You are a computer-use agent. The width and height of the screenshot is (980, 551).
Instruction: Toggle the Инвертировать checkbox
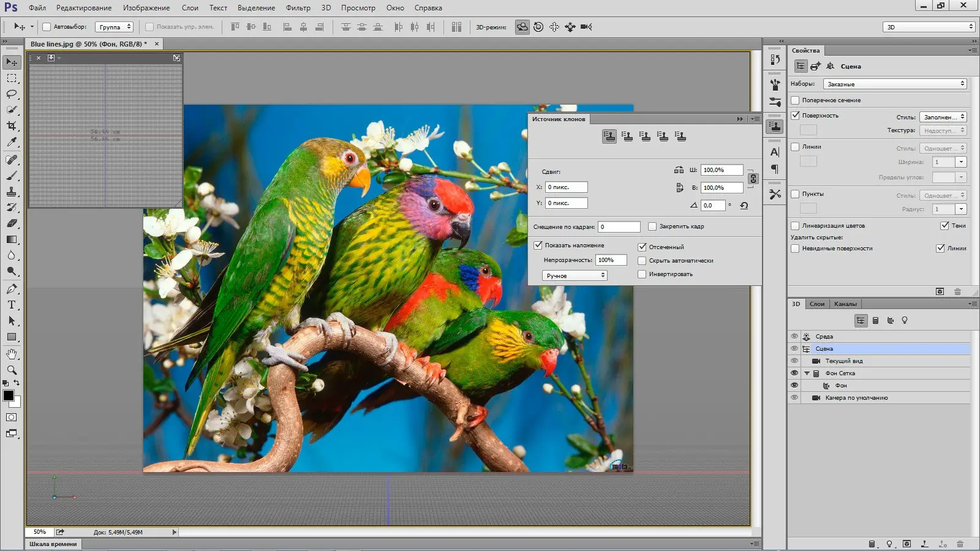[x=642, y=274]
